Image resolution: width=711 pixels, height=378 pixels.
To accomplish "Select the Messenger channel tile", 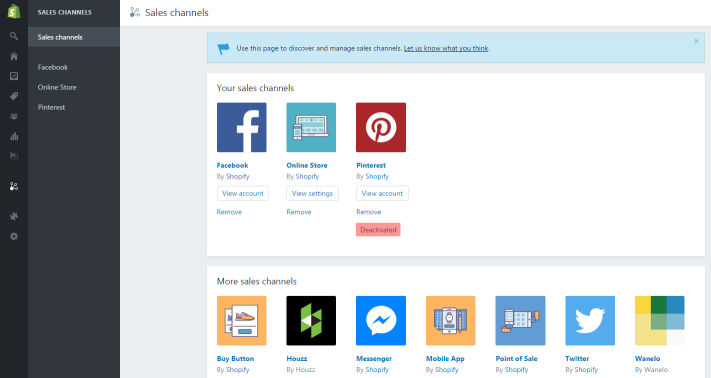I will 381,321.
